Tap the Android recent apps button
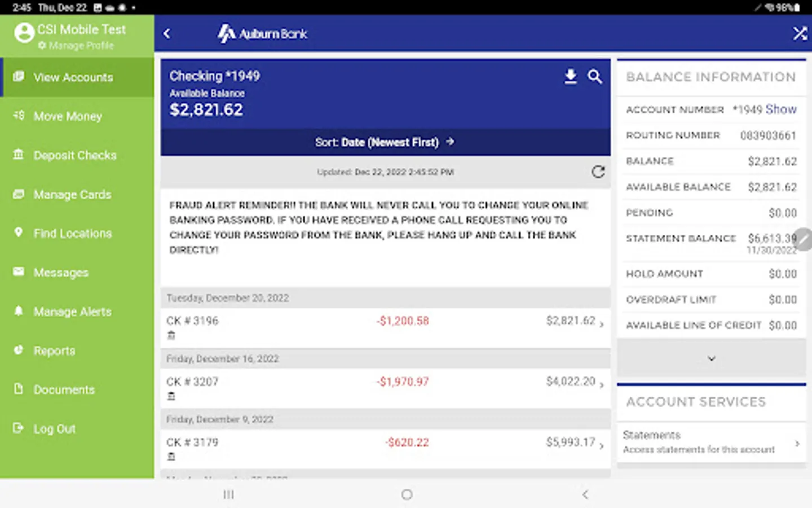812x508 pixels. pyautogui.click(x=228, y=494)
